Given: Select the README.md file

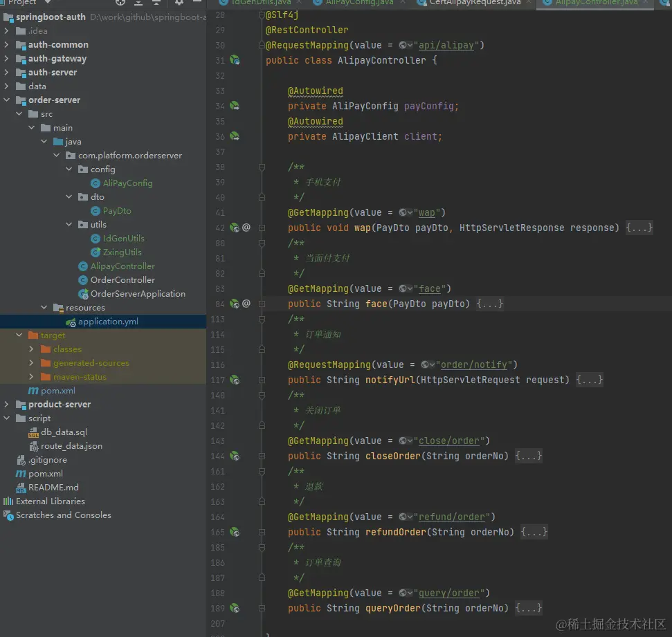Looking at the screenshot, I should pos(53,488).
